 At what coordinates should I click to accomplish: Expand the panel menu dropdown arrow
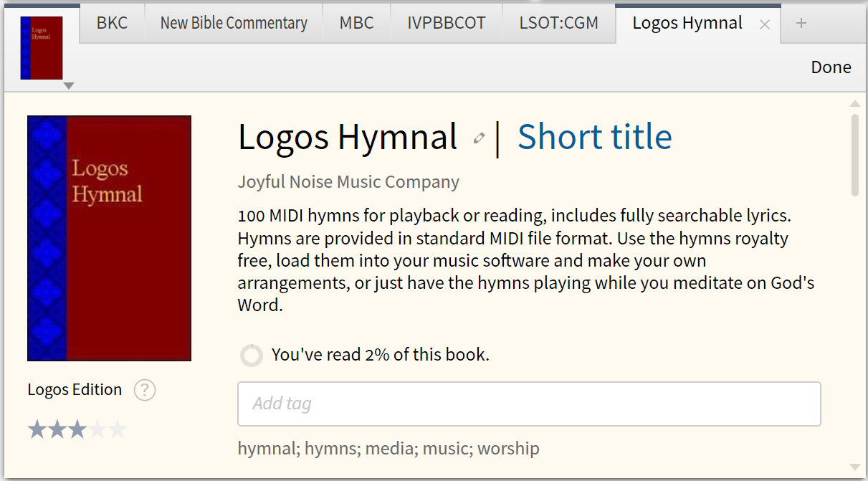[68, 86]
